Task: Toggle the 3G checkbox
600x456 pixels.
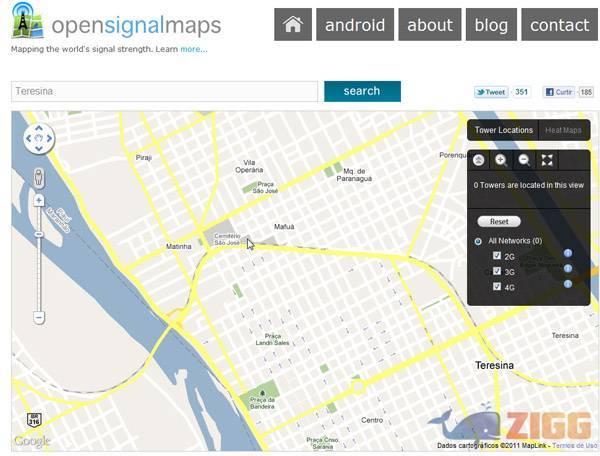Action: click(x=497, y=271)
